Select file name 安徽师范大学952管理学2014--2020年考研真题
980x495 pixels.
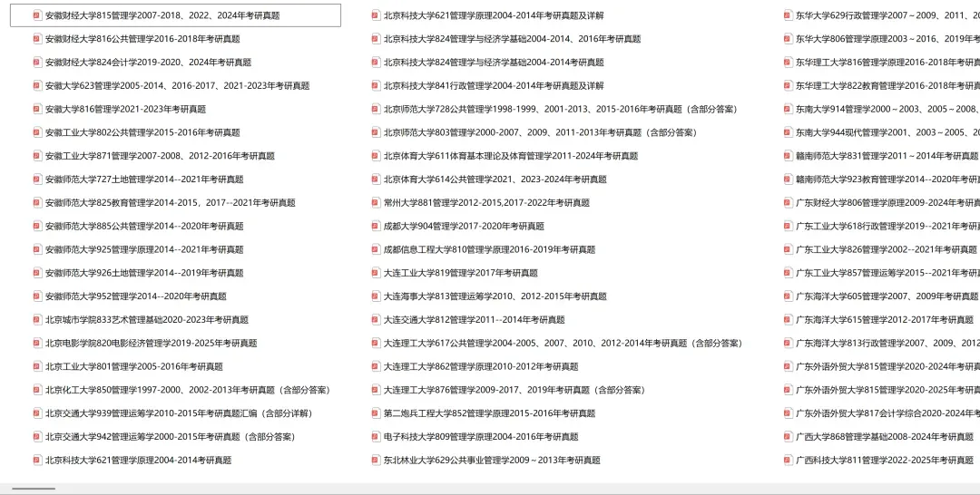tap(135, 296)
